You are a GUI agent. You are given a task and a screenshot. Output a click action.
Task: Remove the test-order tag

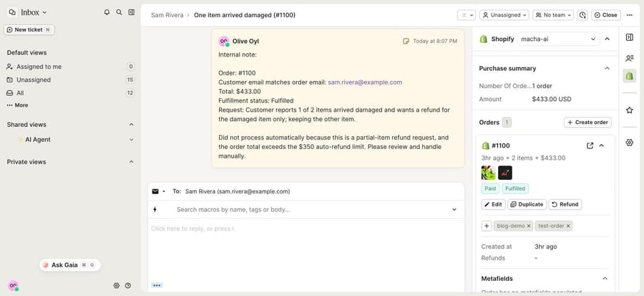[x=568, y=226]
